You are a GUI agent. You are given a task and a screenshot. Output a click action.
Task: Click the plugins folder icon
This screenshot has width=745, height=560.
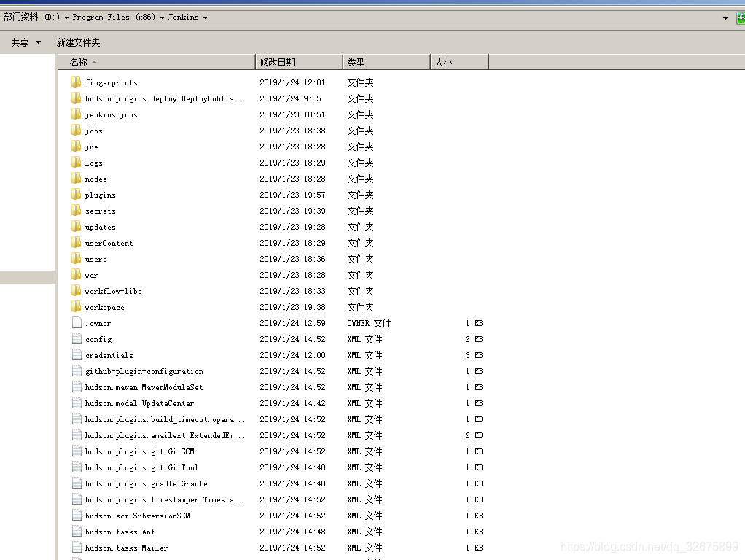point(76,195)
